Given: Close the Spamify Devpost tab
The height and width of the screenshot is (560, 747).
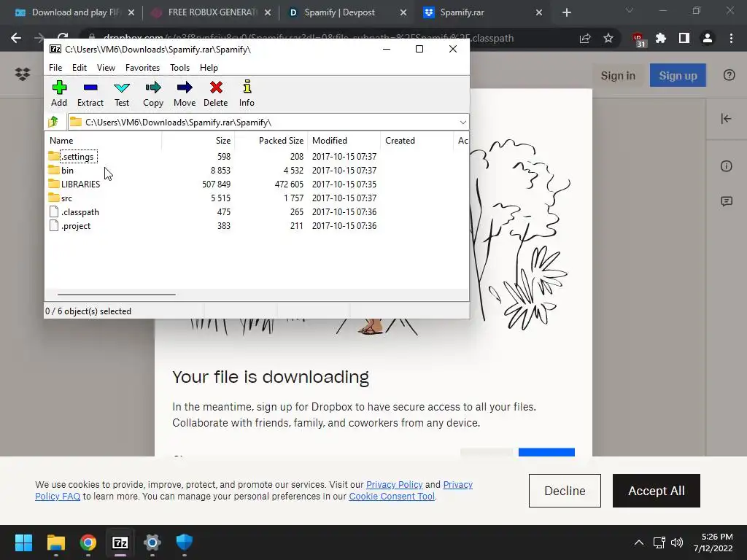Looking at the screenshot, I should coord(403,12).
